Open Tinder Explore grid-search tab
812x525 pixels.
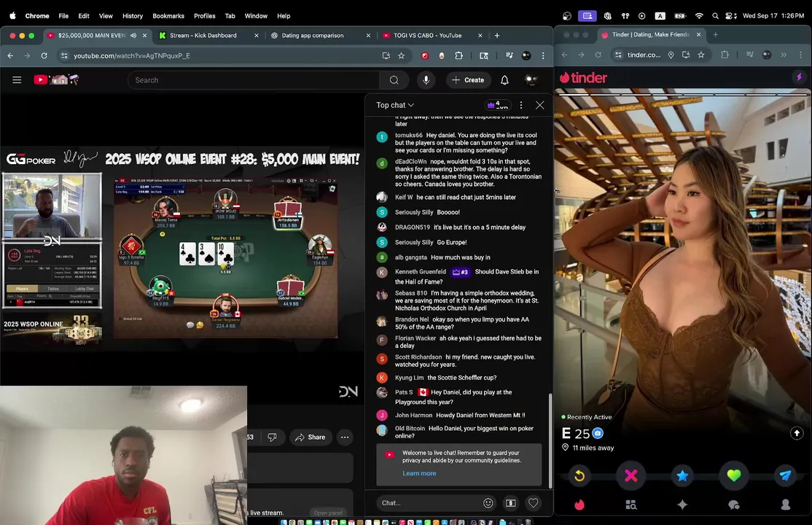631,505
